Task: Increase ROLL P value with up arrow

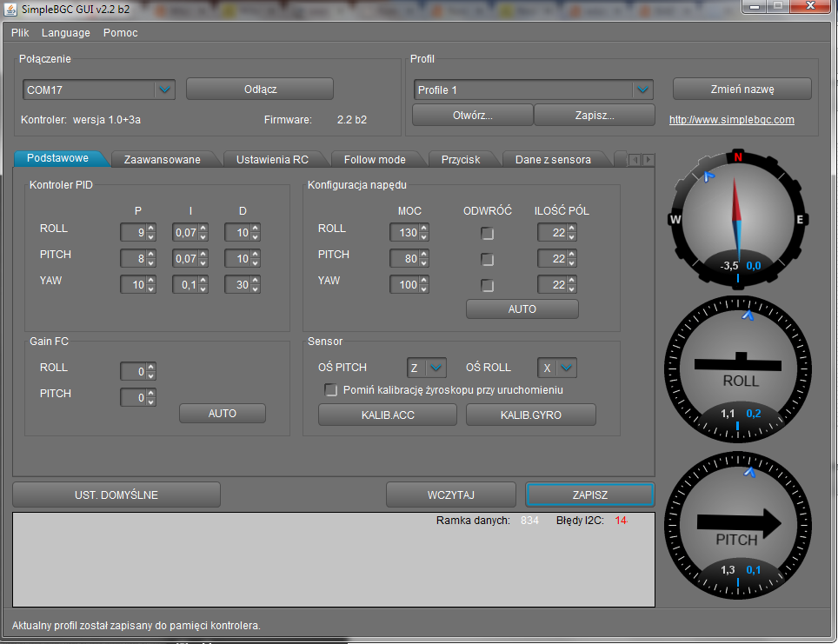Action: tap(151, 229)
